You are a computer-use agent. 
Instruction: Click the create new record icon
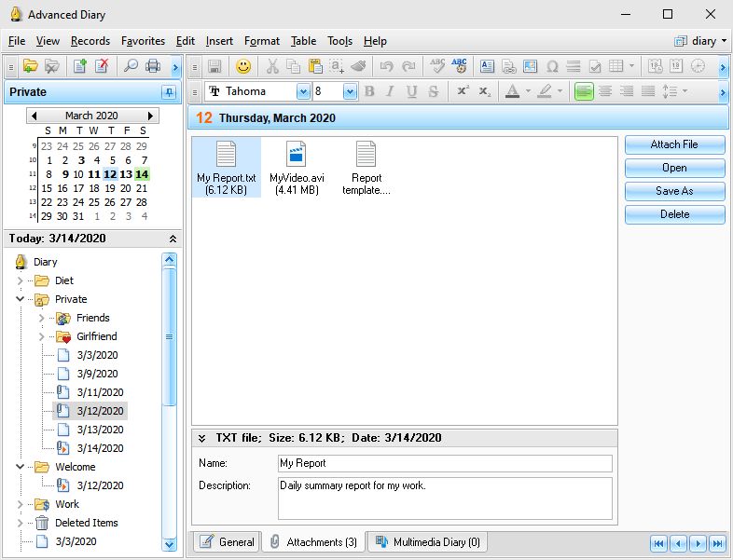(80, 66)
